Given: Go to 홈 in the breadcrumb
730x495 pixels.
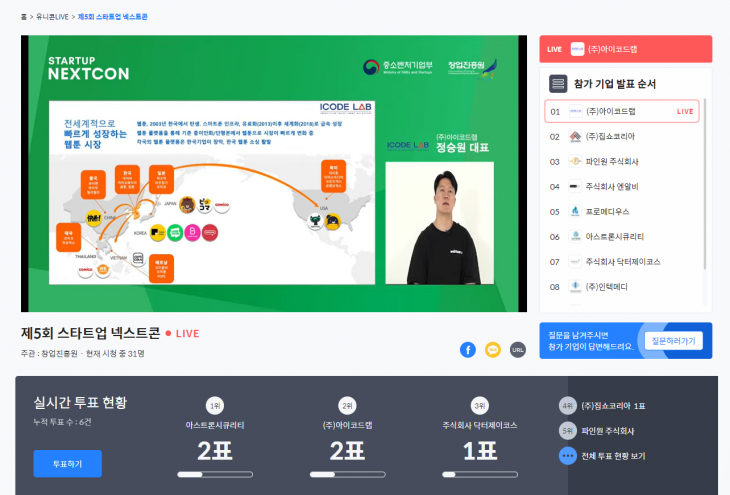Looking at the screenshot, I should click(24, 17).
